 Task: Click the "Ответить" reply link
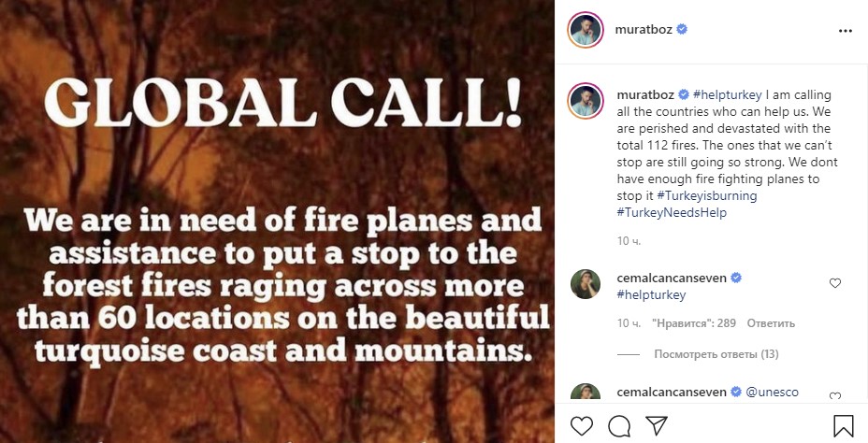click(x=771, y=323)
